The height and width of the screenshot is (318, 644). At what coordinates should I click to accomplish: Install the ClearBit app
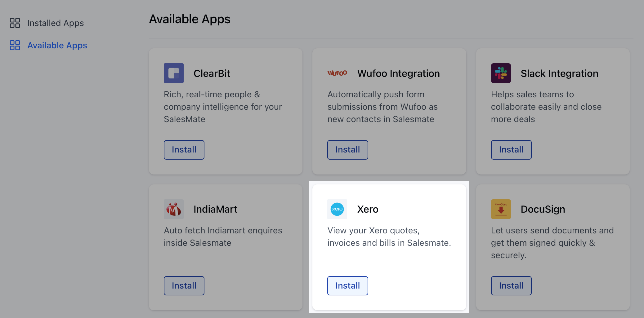click(x=184, y=150)
